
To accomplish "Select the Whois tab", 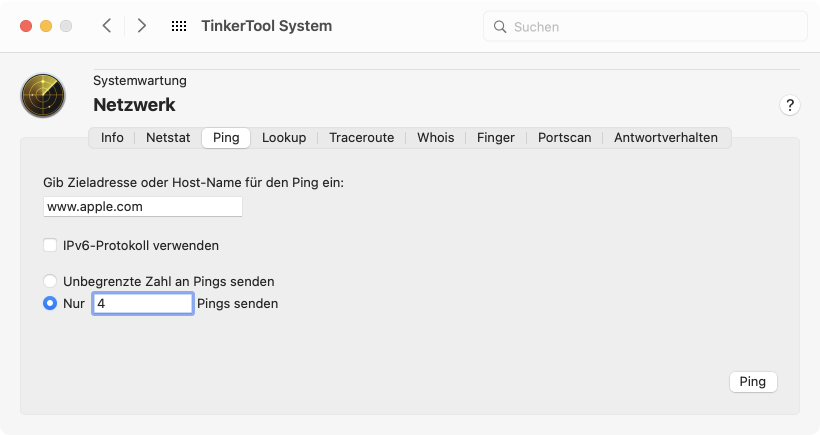I will coord(435,138).
